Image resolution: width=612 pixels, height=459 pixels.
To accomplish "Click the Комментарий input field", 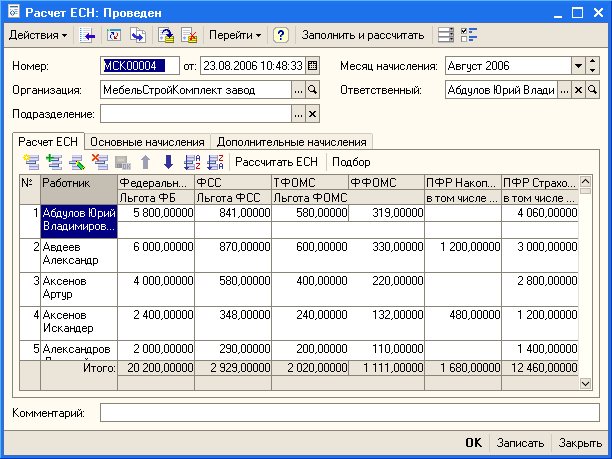I will coord(350,413).
